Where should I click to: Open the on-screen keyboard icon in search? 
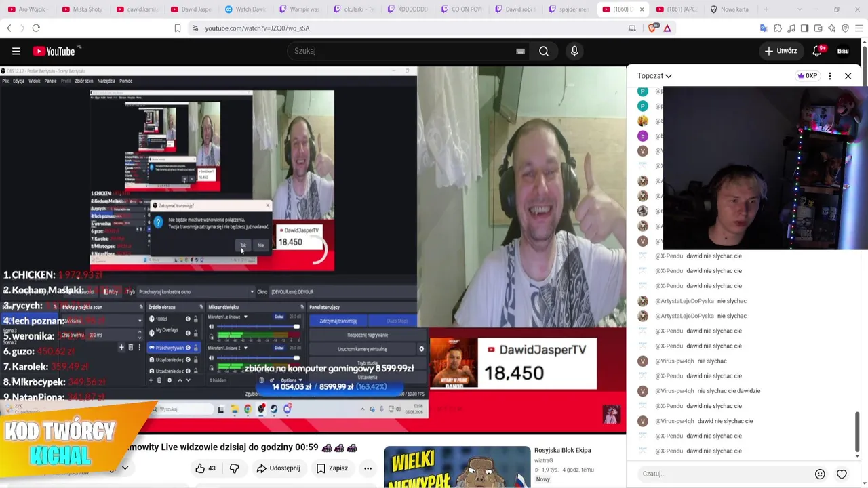pos(520,51)
